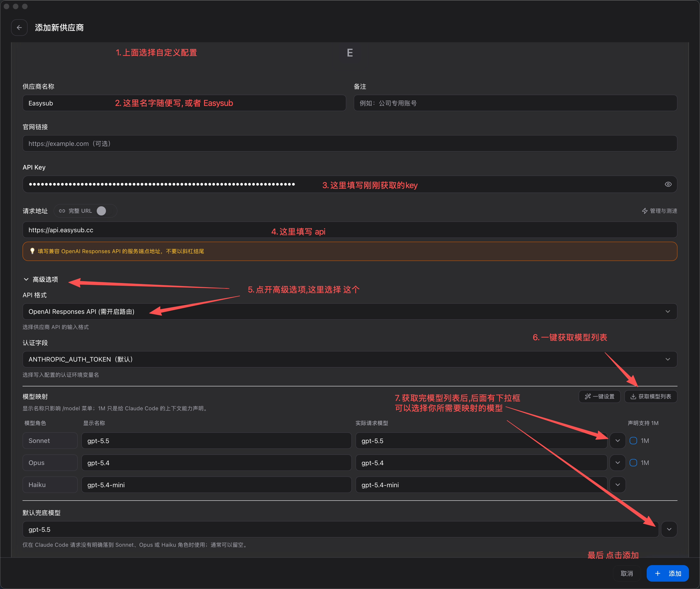Collapse the 高级选项 section
Screen dimensions: 700x589
pos(41,280)
